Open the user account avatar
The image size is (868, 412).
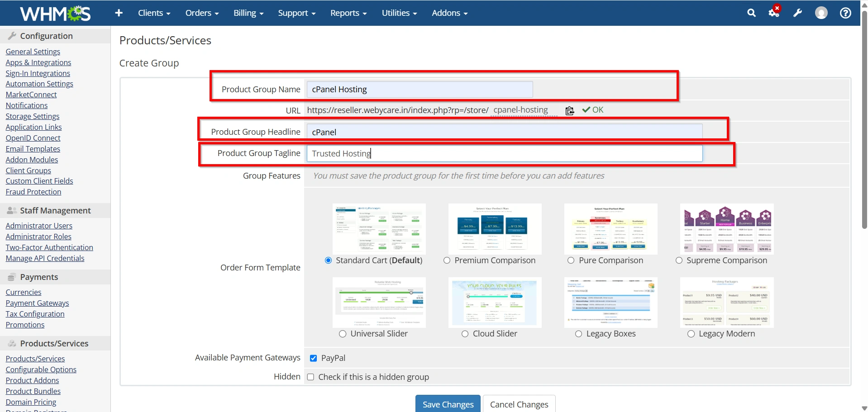pos(821,13)
